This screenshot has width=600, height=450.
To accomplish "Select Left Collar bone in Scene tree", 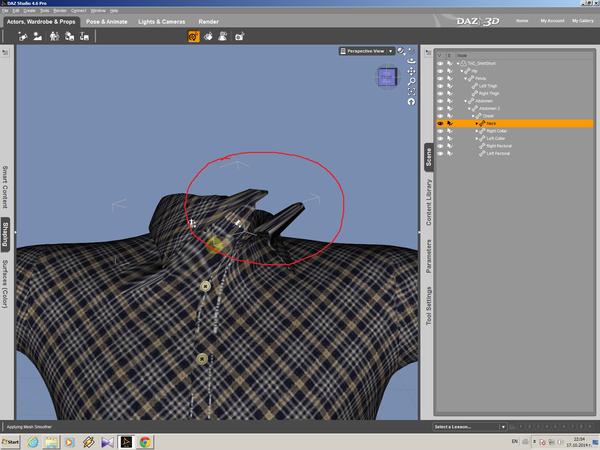I will coord(496,139).
